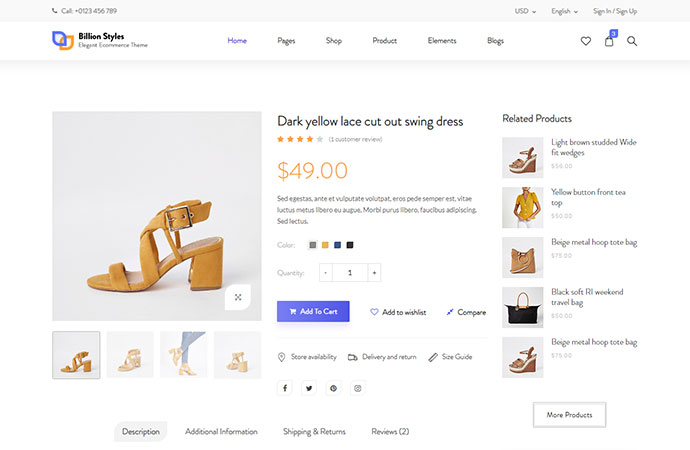
Task: Open the Shop menu
Action: tap(334, 41)
